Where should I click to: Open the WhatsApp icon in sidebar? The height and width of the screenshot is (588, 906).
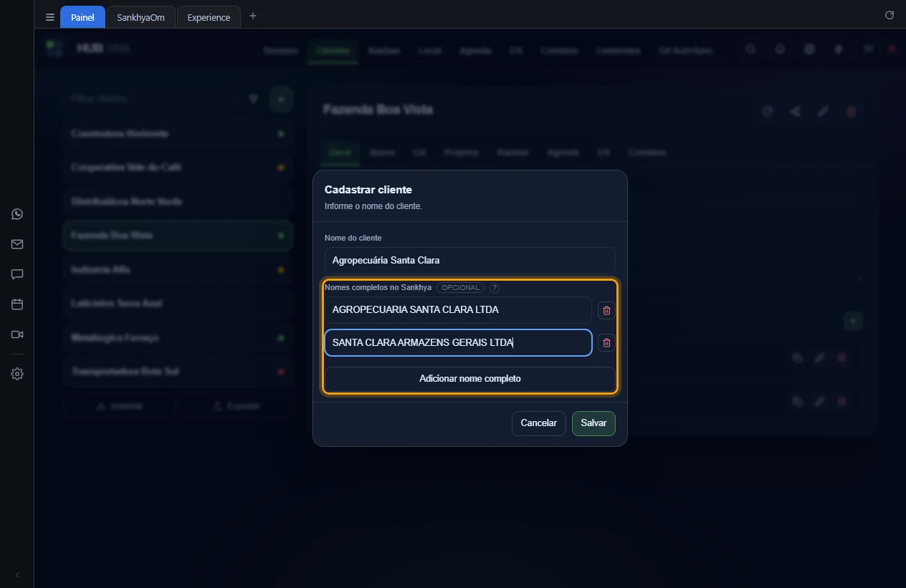coord(17,214)
